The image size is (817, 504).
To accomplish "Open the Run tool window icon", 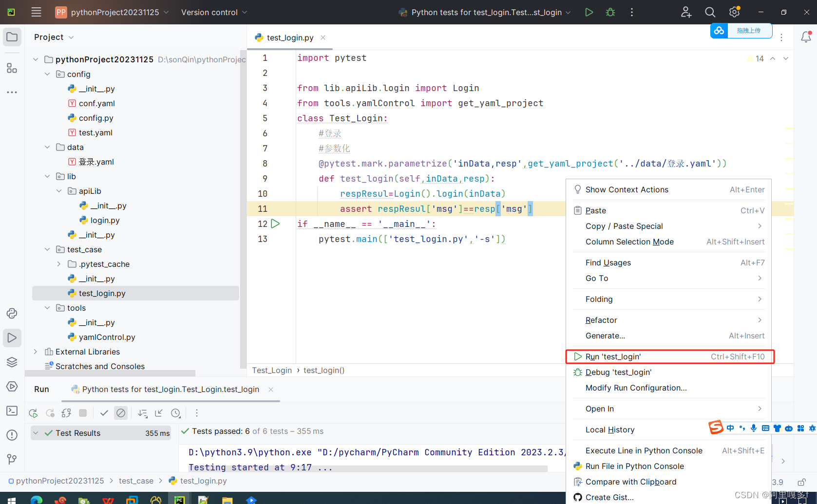I will [12, 337].
